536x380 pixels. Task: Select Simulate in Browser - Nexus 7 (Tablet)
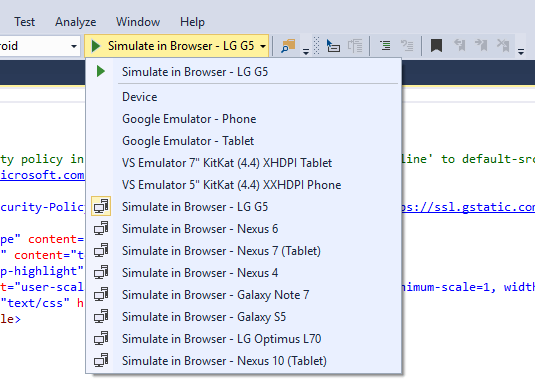point(243,251)
